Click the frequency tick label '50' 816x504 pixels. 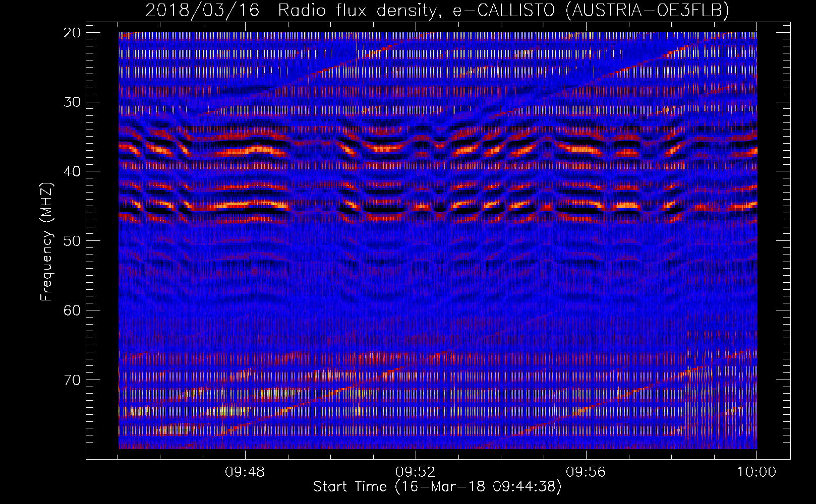tap(72, 241)
